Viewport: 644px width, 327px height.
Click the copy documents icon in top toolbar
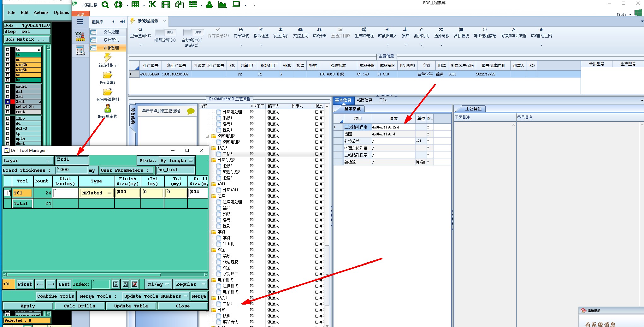pos(180,4)
